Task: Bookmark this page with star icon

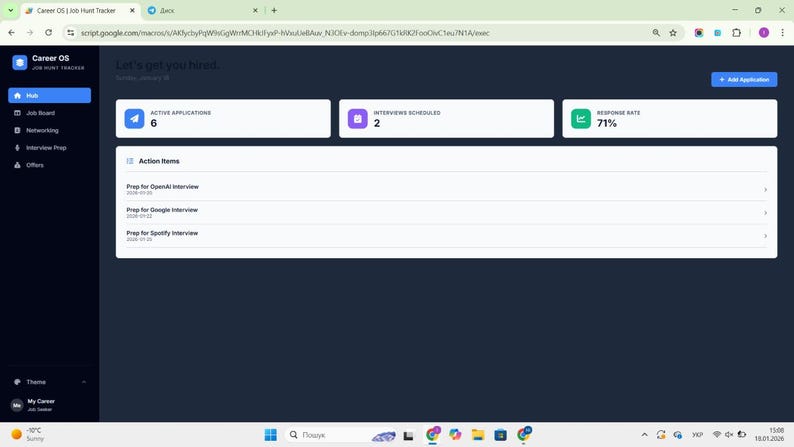Action: pyautogui.click(x=673, y=32)
